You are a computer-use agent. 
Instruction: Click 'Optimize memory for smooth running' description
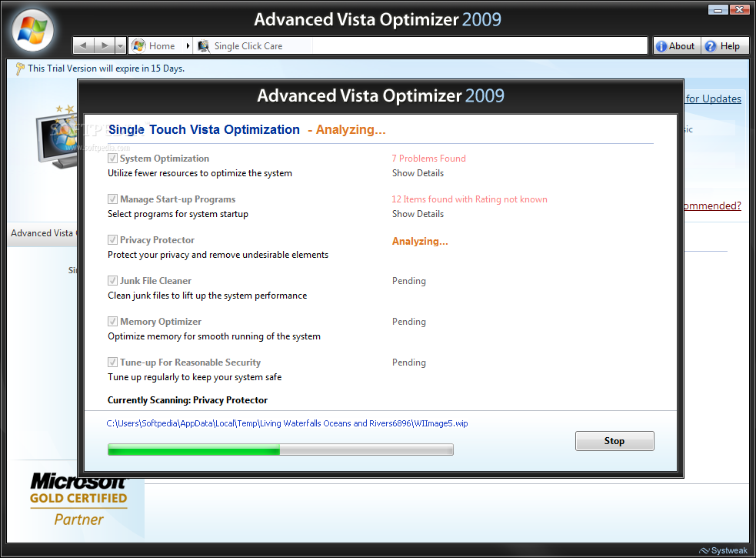pyautogui.click(x=214, y=336)
